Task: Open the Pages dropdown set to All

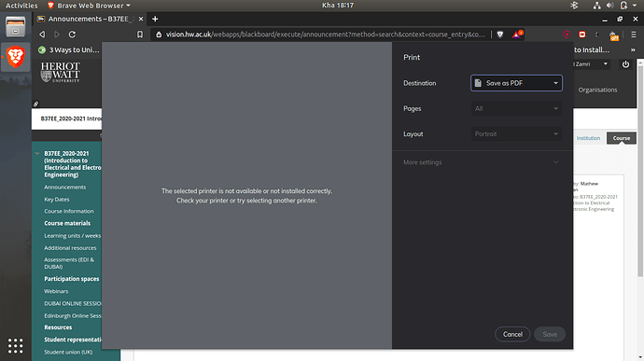Action: point(516,108)
